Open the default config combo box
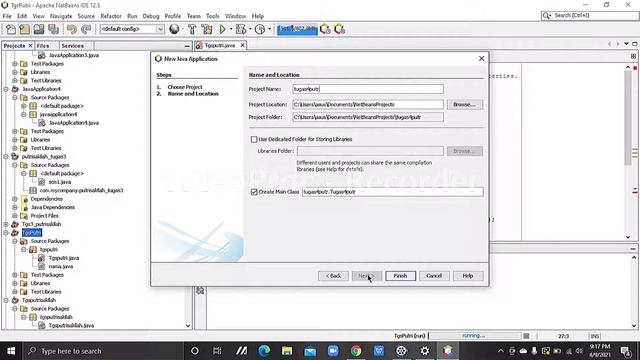Screen dimensions: 640x360 (132, 29)
